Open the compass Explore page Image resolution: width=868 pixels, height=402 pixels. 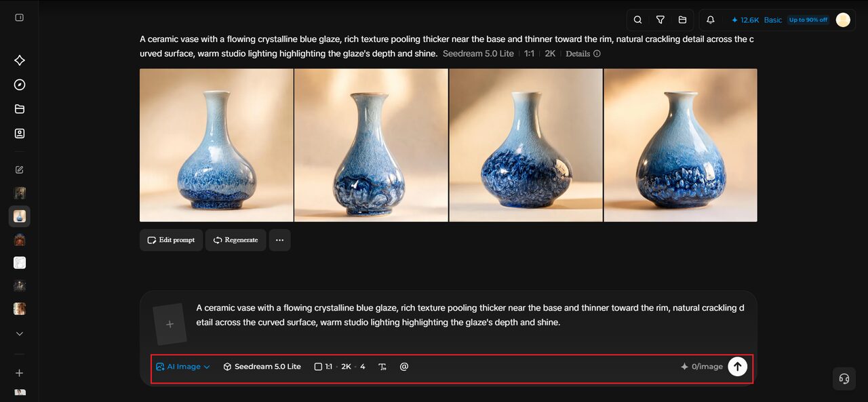[20, 85]
